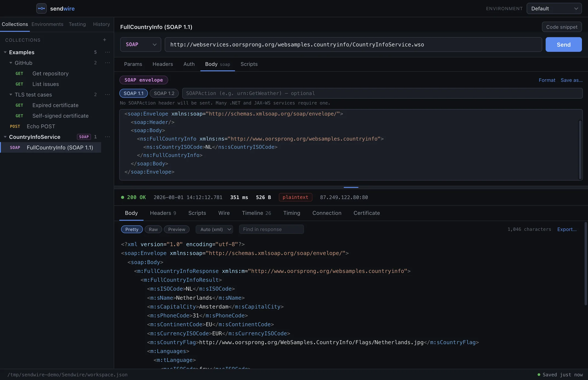The width and height of the screenshot is (588, 380).
Task: Open the Auto (xml) format dropdown
Action: pyautogui.click(x=214, y=229)
